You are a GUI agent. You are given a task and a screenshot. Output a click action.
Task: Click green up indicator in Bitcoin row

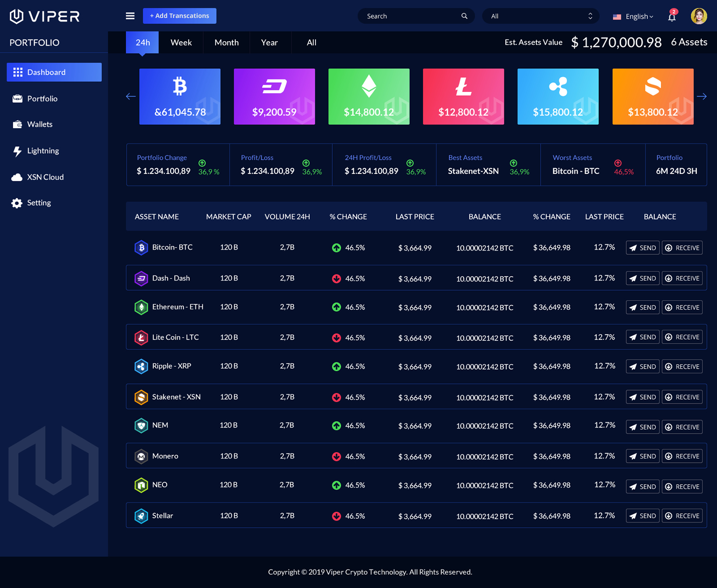[x=337, y=248]
